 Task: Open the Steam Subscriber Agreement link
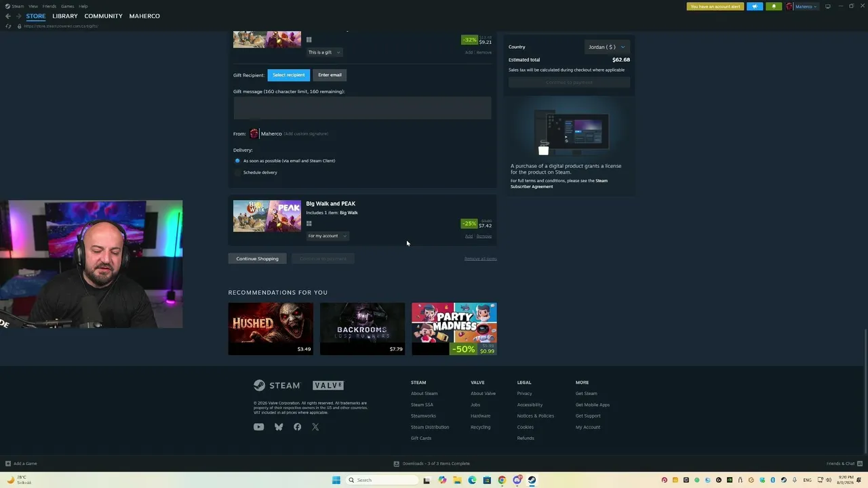[x=559, y=184]
